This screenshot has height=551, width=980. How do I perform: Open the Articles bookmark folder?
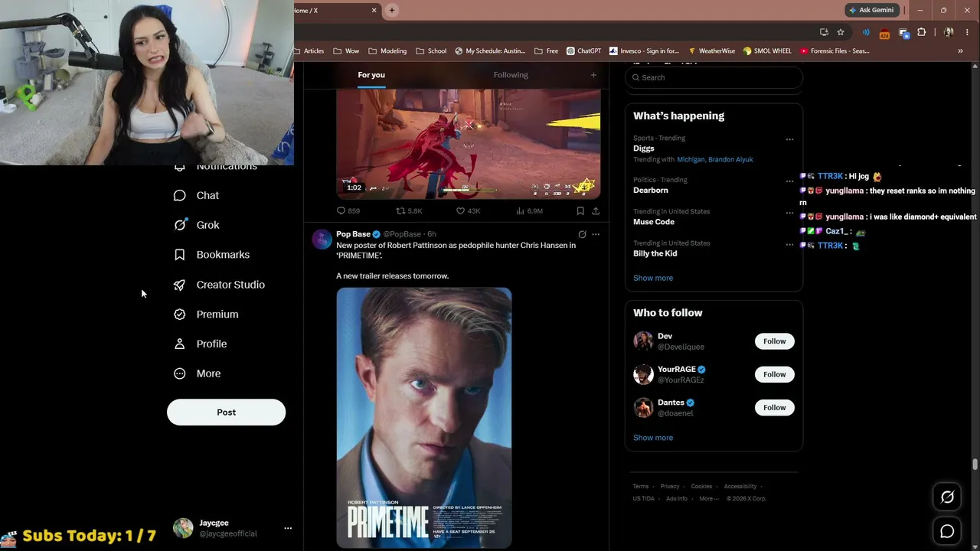pyautogui.click(x=309, y=51)
